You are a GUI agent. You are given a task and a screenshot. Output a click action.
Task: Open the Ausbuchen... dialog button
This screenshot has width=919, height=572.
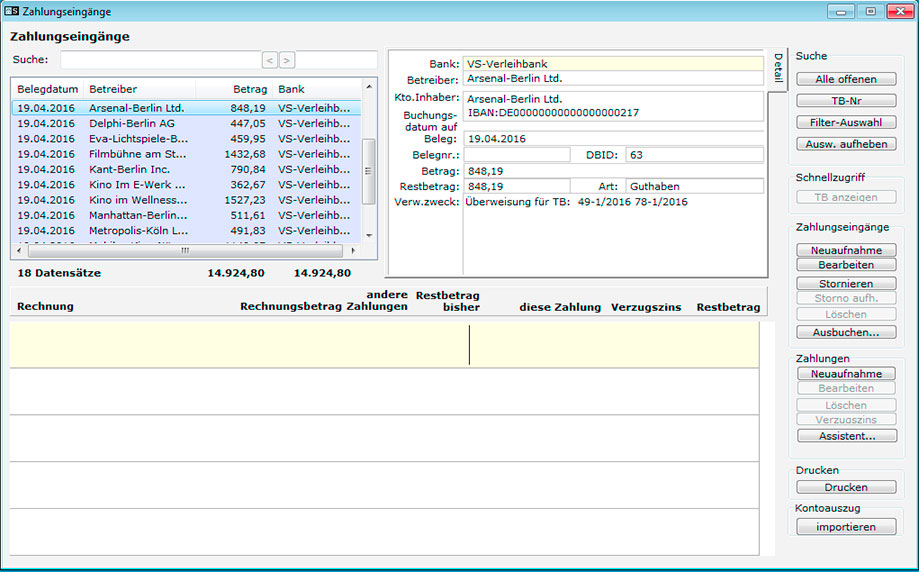pyautogui.click(x=846, y=332)
